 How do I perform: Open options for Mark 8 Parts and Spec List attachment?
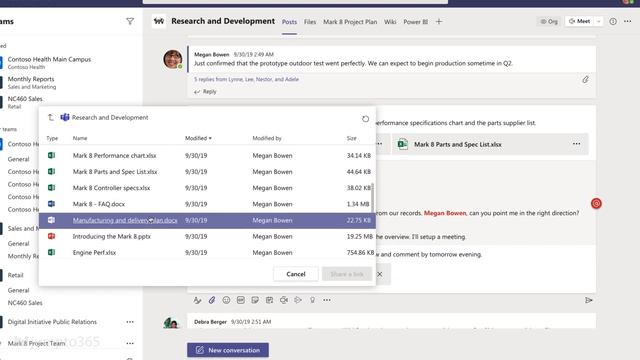coord(576,144)
